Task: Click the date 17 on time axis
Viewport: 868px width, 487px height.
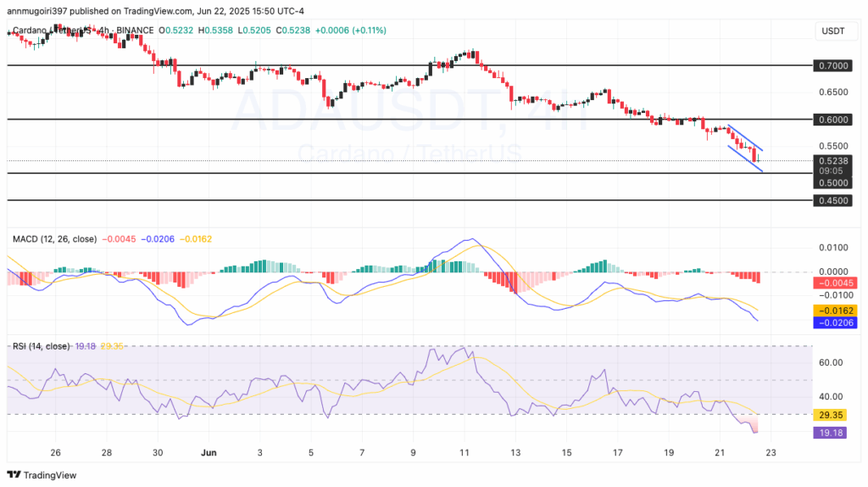Action: (x=617, y=453)
